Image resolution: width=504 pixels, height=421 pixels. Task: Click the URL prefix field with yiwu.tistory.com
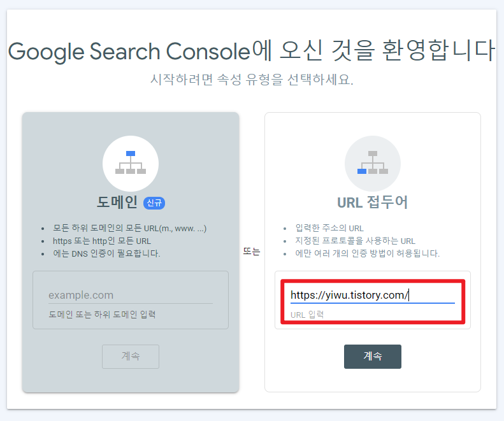click(373, 295)
